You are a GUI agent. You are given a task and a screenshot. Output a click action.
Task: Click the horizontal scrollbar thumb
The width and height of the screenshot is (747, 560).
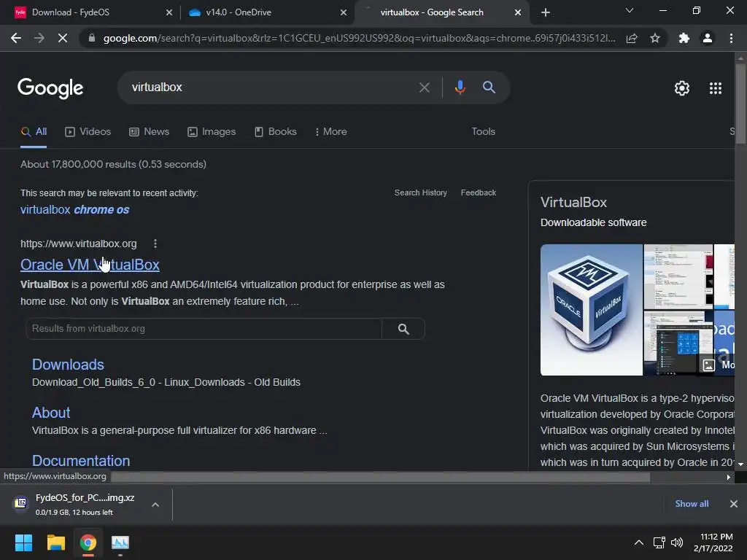tap(380, 477)
